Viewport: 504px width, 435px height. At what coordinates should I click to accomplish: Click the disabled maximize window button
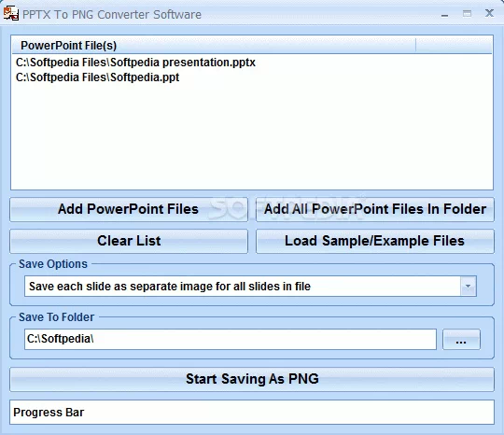click(x=467, y=13)
